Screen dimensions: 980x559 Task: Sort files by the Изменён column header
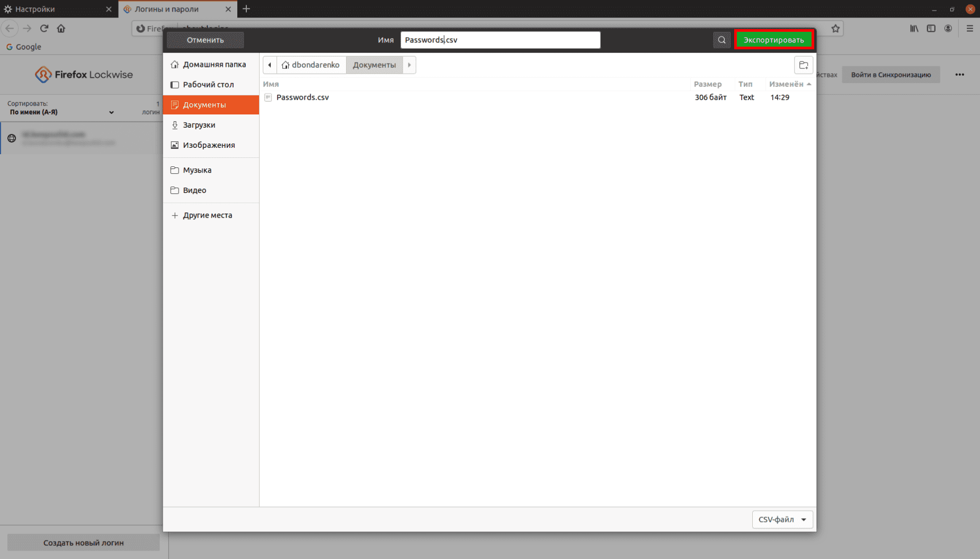[x=786, y=84]
